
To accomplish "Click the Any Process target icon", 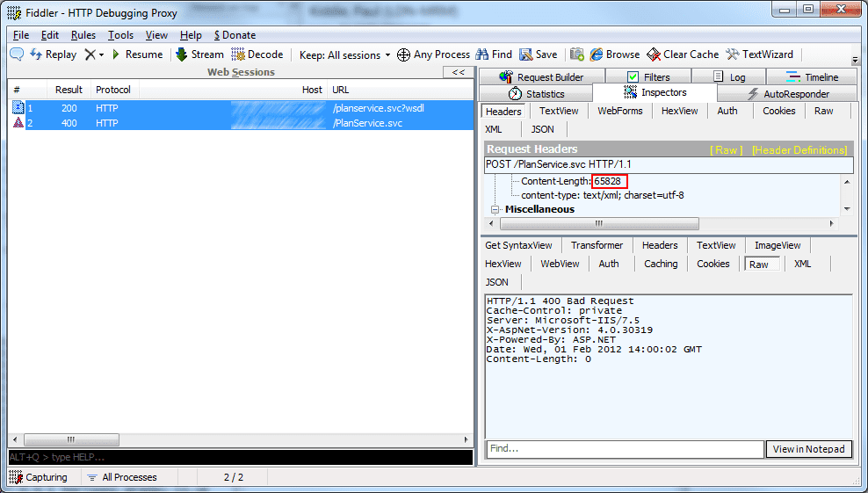I will point(403,54).
